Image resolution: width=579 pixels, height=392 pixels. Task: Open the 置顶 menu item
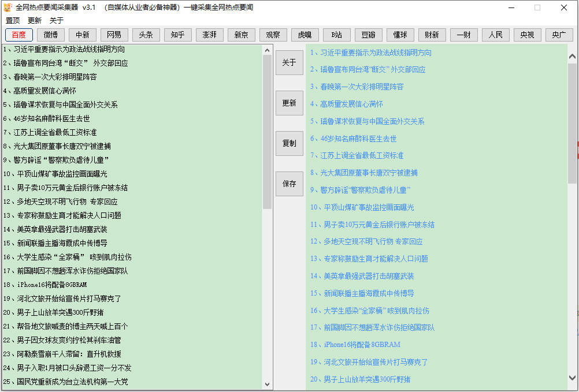[x=13, y=20]
